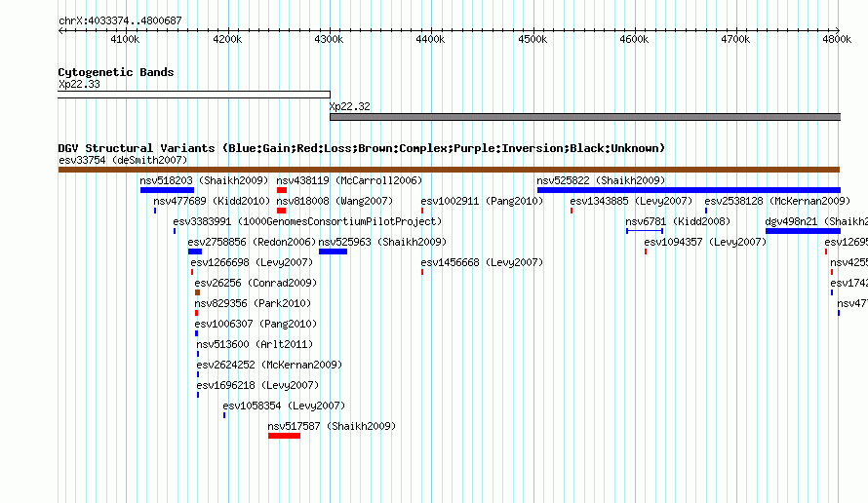Click the blue dgv498n21 gain bar
The image size is (868, 503).
803,231
